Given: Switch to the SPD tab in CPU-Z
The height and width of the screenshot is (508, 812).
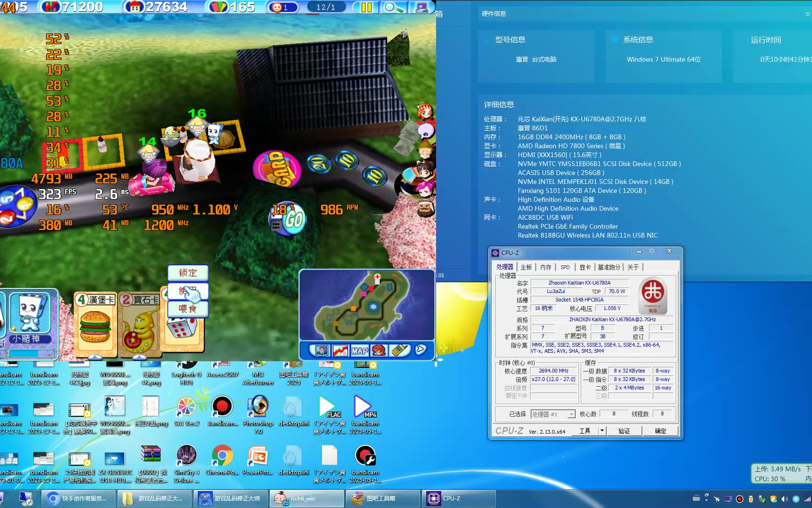Looking at the screenshot, I should (565, 267).
